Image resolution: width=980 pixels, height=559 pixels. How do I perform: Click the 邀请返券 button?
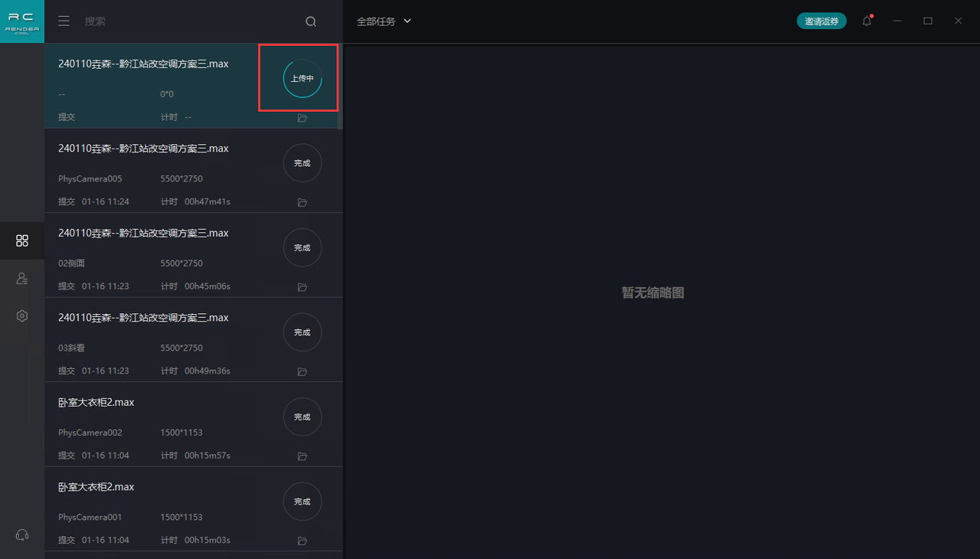pyautogui.click(x=821, y=21)
